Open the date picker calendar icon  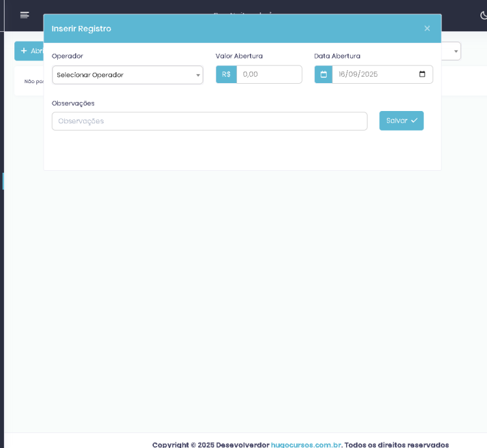pos(422,75)
